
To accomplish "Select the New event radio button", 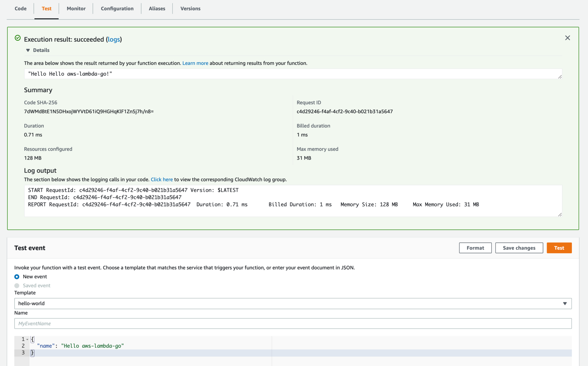I will coord(17,276).
